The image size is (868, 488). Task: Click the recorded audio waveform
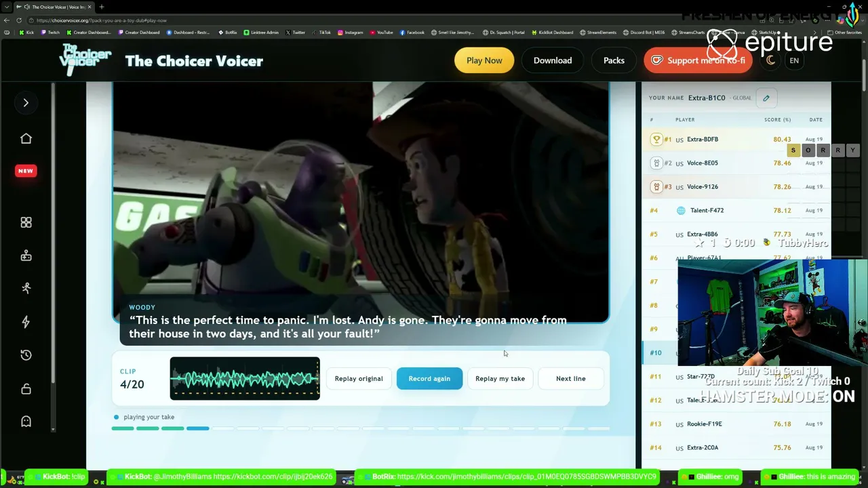pyautogui.click(x=245, y=378)
